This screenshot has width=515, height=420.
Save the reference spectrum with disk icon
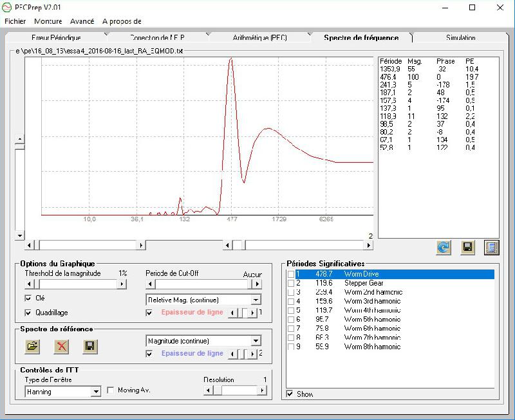pos(90,346)
